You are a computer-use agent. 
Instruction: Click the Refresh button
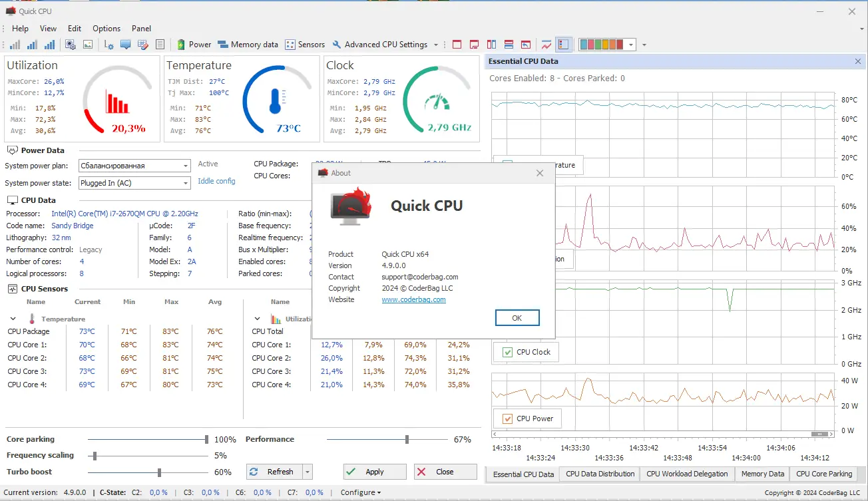(274, 472)
